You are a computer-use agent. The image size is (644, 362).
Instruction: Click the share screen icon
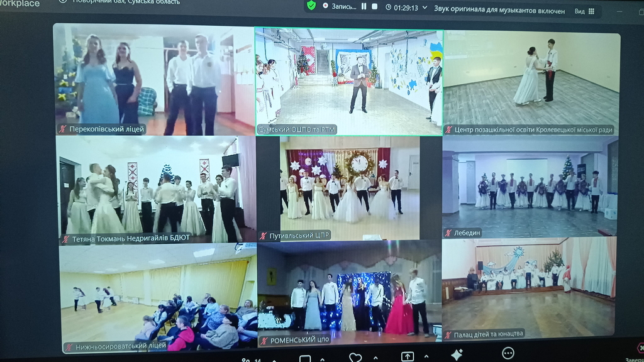(x=408, y=356)
